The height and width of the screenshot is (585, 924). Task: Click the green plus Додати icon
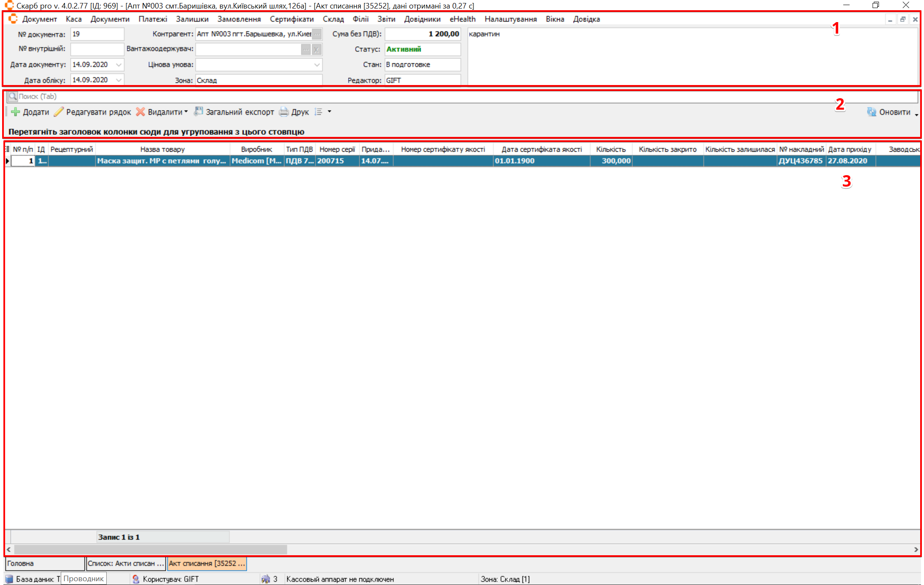(15, 112)
